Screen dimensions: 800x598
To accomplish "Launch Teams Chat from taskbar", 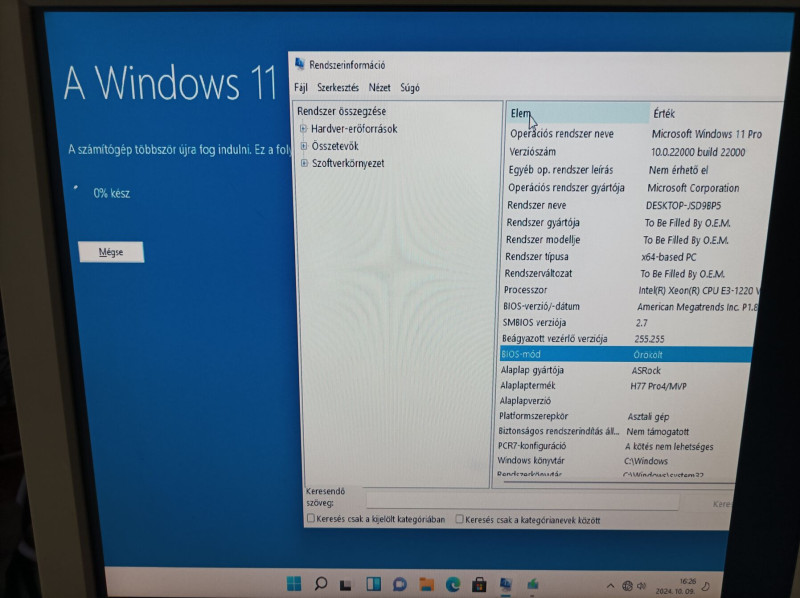I will tap(399, 584).
